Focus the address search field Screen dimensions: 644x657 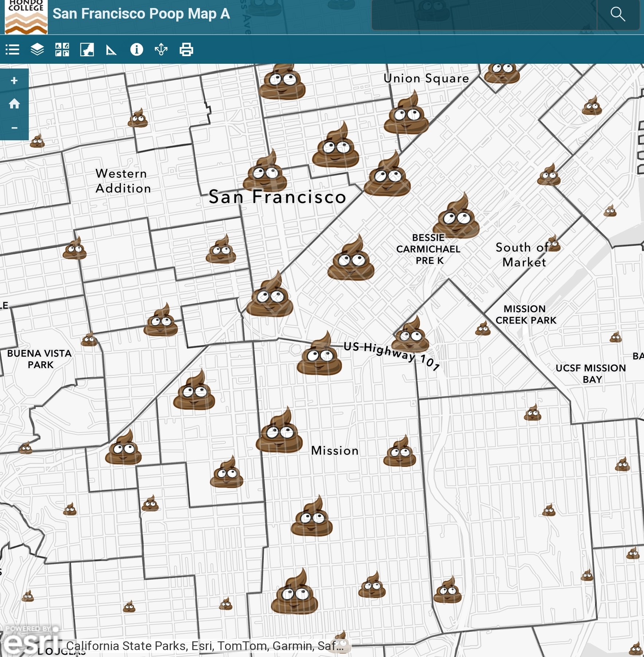tap(484, 15)
